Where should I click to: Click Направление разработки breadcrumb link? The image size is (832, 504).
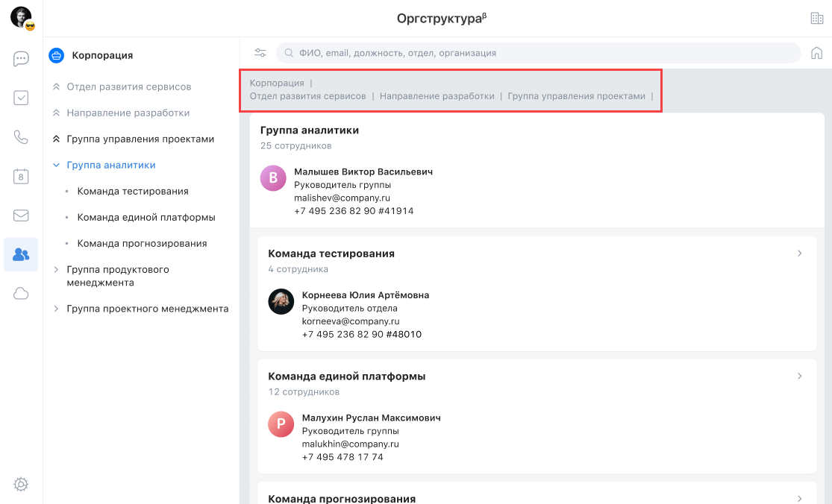(x=437, y=96)
